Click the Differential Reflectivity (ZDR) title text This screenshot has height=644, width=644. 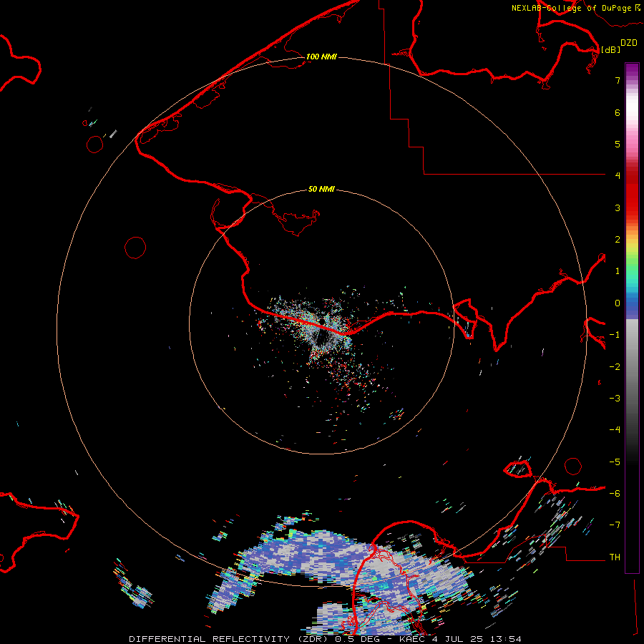pyautogui.click(x=228, y=639)
